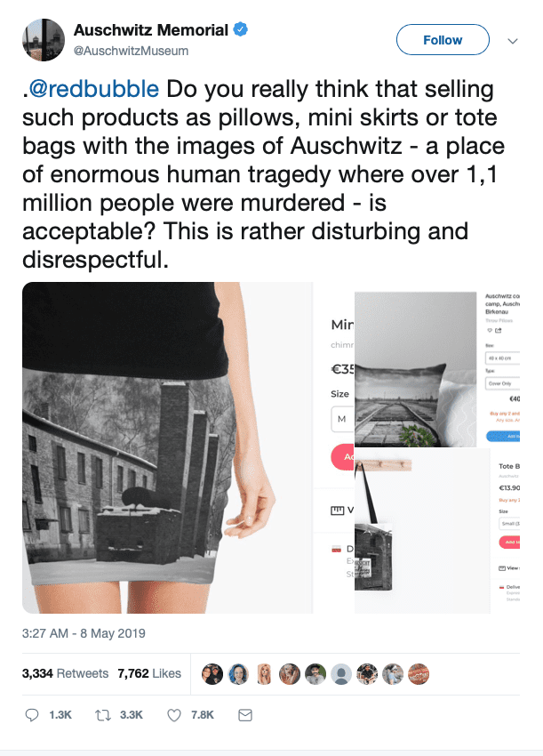
Task: Open the @AuschwitzMuseum handle
Action: point(131,51)
